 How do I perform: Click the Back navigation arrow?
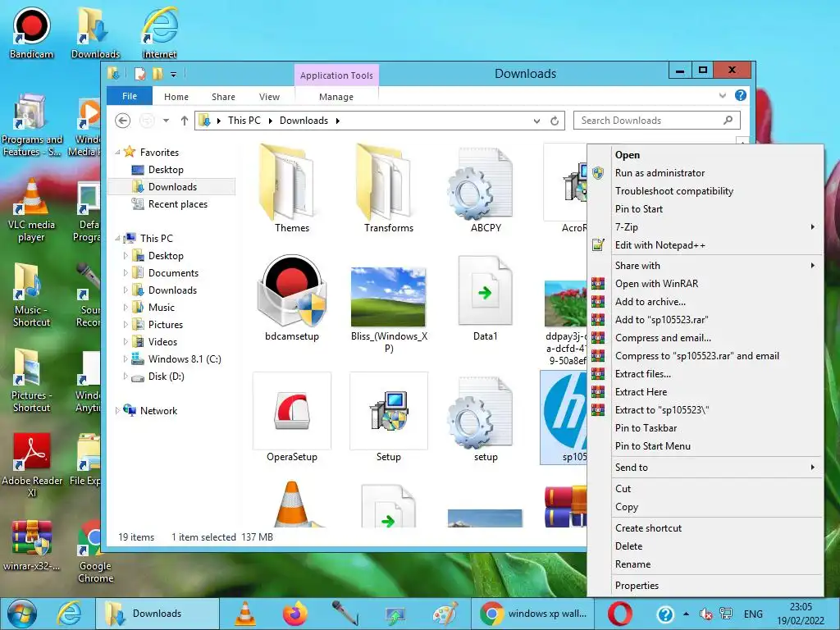pos(123,121)
